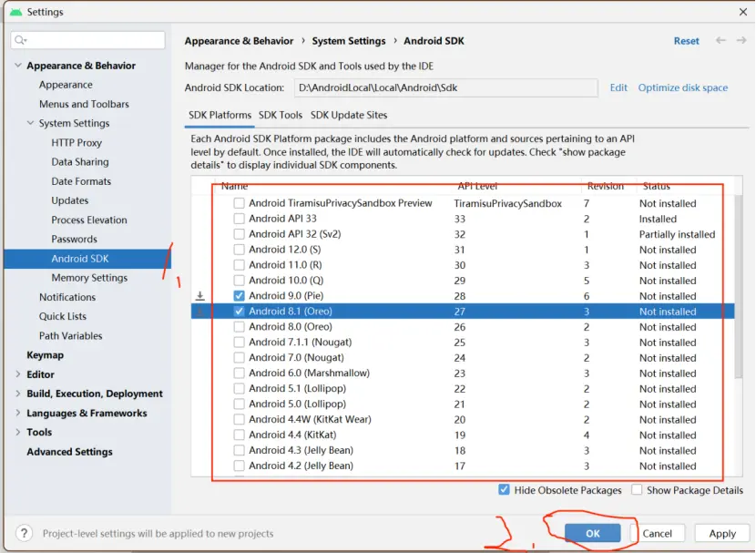The height and width of the screenshot is (553, 756).
Task: Click the forward navigation arrow icon
Action: click(x=741, y=40)
